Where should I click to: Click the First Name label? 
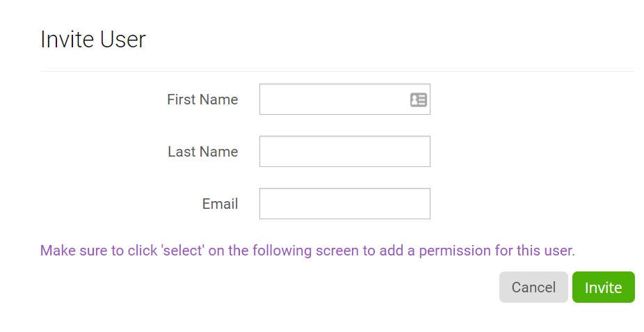coord(202,100)
